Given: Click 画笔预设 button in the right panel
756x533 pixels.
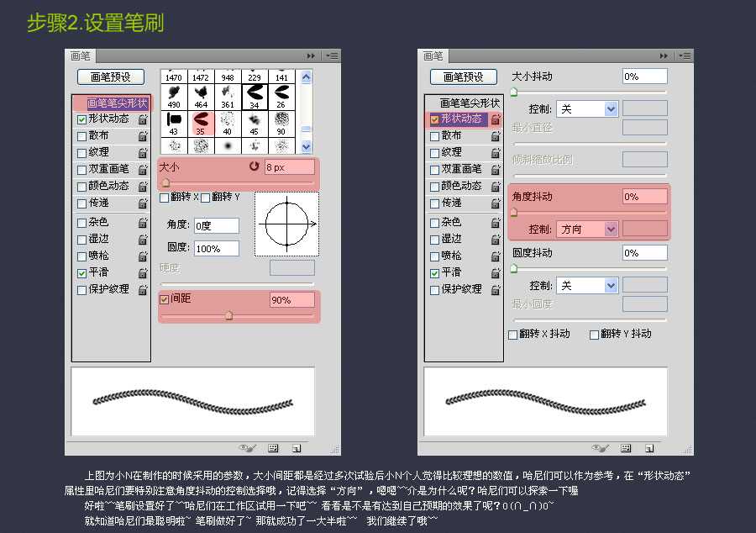Looking at the screenshot, I should pyautogui.click(x=464, y=77).
